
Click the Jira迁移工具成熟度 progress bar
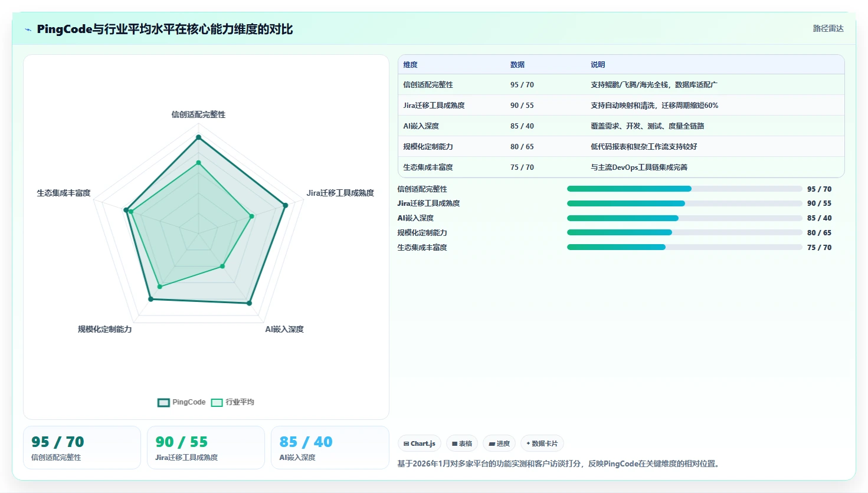point(684,203)
